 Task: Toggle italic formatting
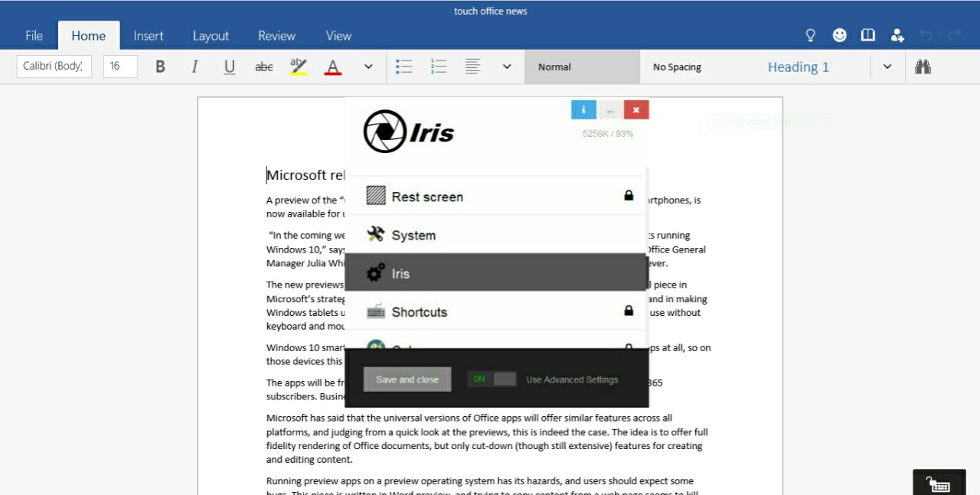(x=194, y=67)
